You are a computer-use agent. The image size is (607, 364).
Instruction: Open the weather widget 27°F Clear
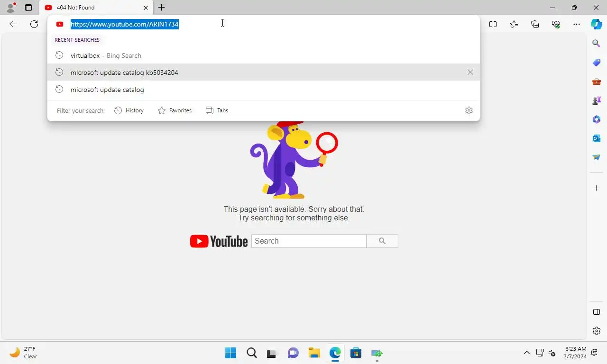click(x=24, y=353)
